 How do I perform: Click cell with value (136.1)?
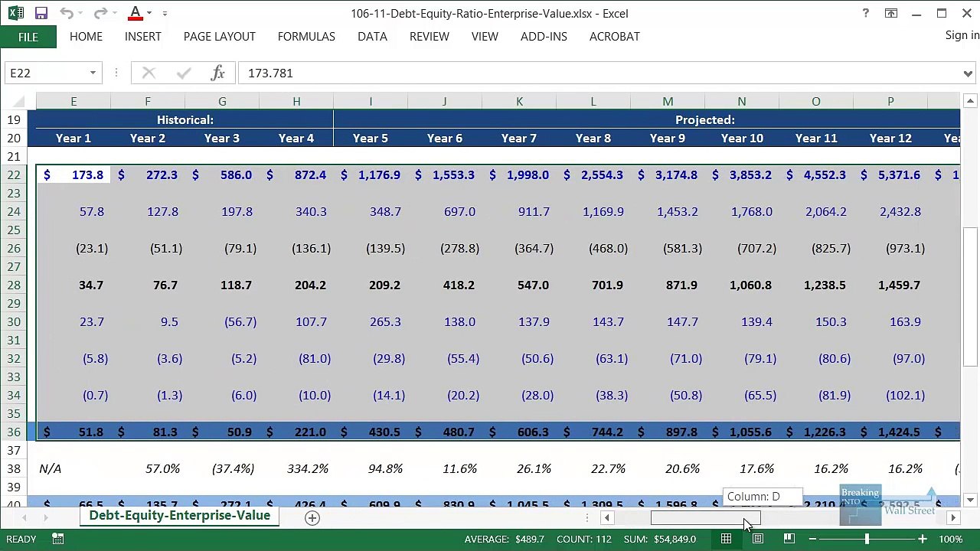coord(296,248)
